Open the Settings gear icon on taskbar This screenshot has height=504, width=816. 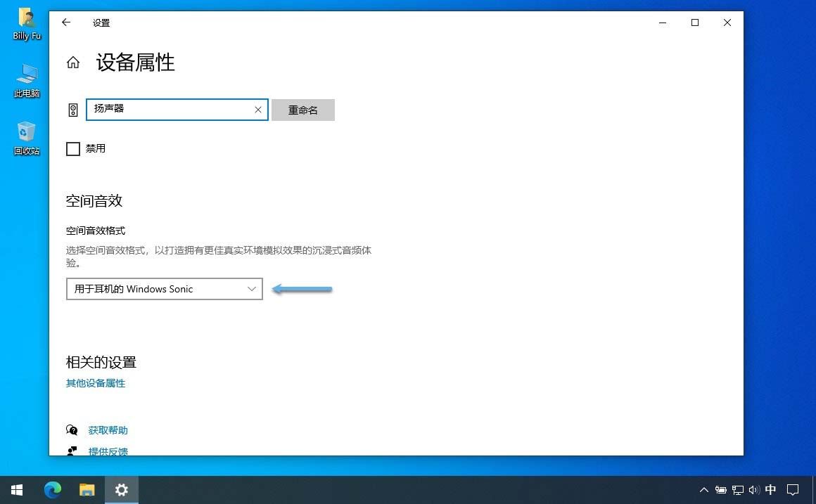(121, 490)
